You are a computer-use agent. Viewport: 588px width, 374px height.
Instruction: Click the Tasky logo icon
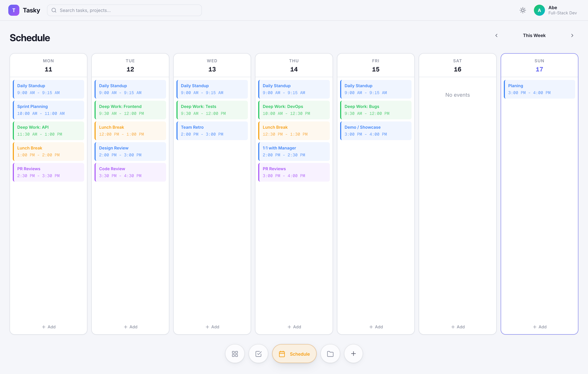14,10
